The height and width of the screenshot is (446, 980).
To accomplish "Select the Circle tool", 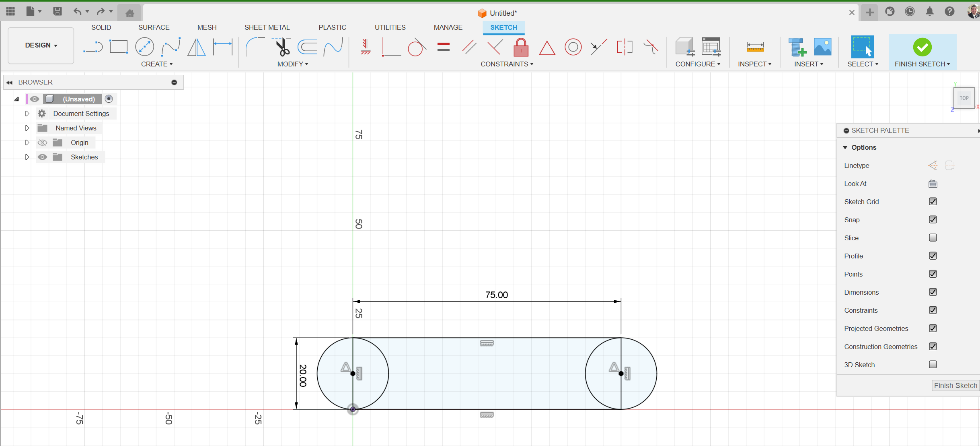I will pos(145,47).
